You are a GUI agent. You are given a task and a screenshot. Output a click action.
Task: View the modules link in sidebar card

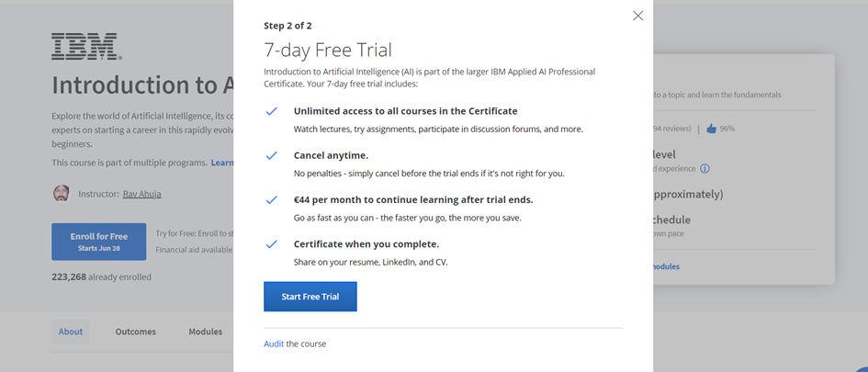tap(666, 266)
